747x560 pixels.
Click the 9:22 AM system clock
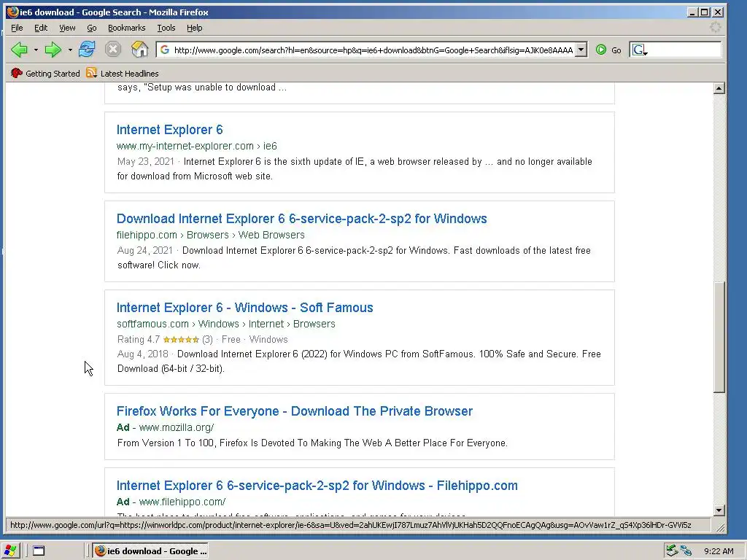[719, 551]
